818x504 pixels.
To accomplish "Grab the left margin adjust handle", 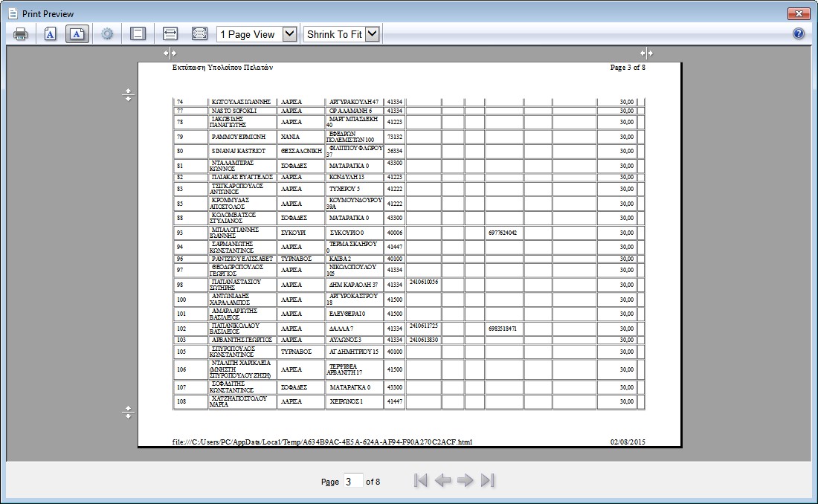I will pos(170,53).
